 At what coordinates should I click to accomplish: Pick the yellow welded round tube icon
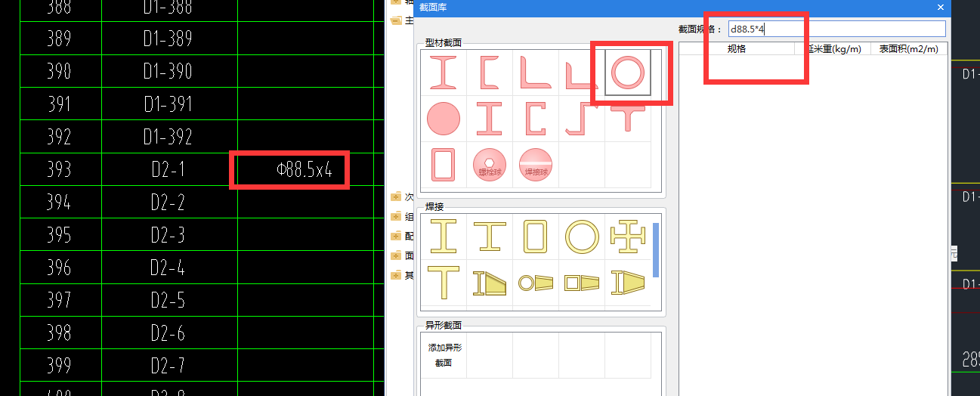582,237
